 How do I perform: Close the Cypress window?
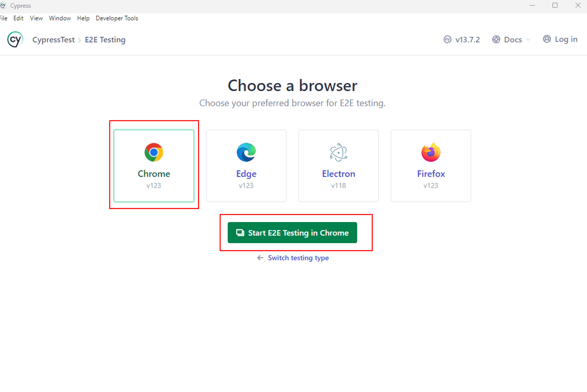tap(578, 5)
